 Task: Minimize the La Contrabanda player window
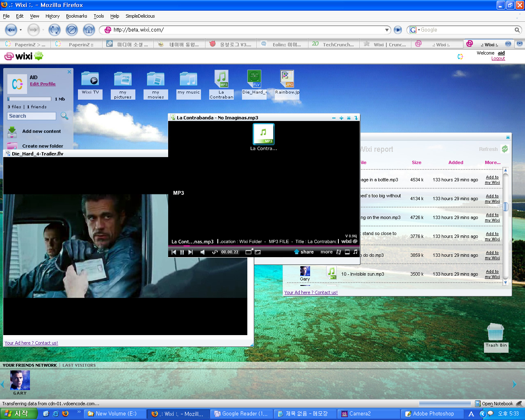334,118
